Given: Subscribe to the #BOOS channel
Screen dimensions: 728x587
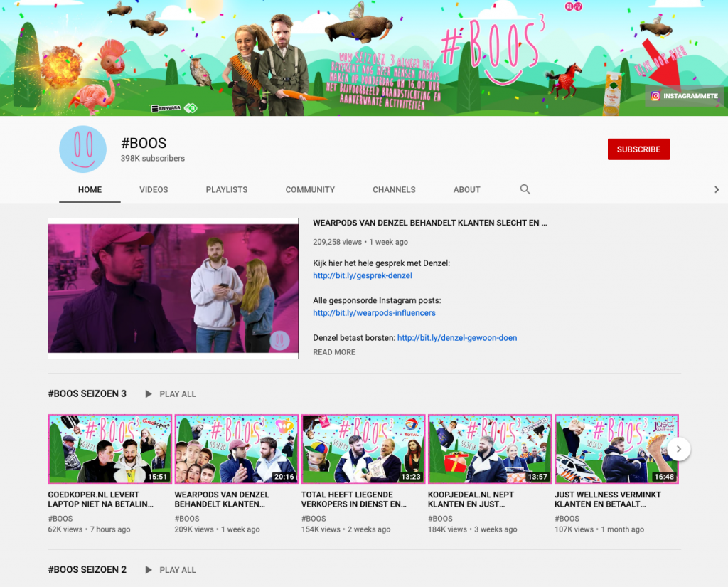Looking at the screenshot, I should pyautogui.click(x=638, y=149).
